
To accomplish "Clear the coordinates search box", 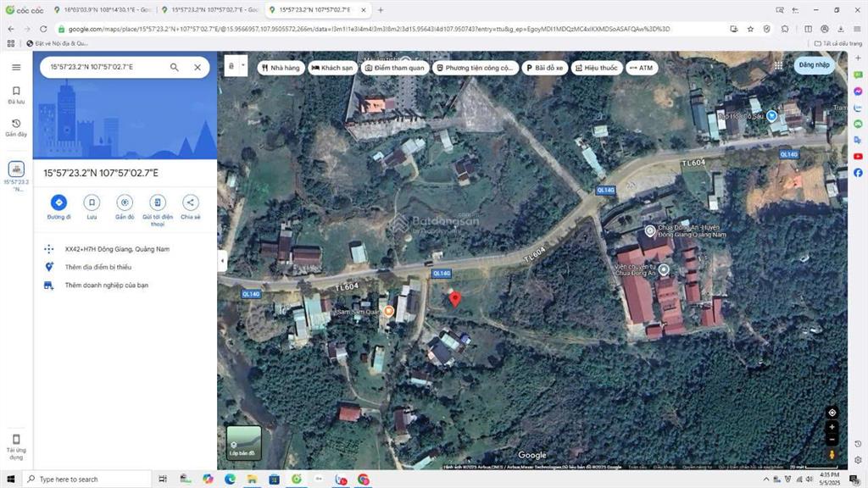I will pyautogui.click(x=198, y=67).
